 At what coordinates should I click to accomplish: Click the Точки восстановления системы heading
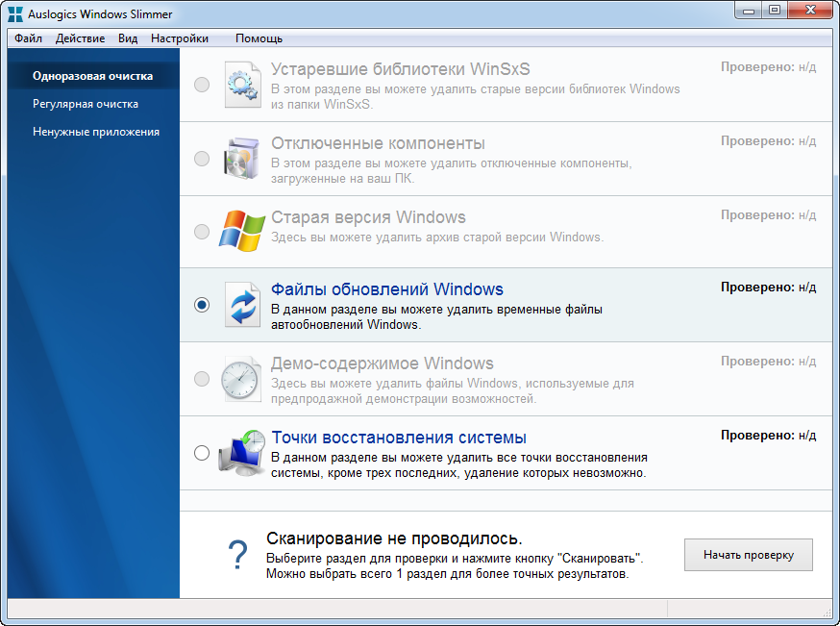pyautogui.click(x=399, y=438)
